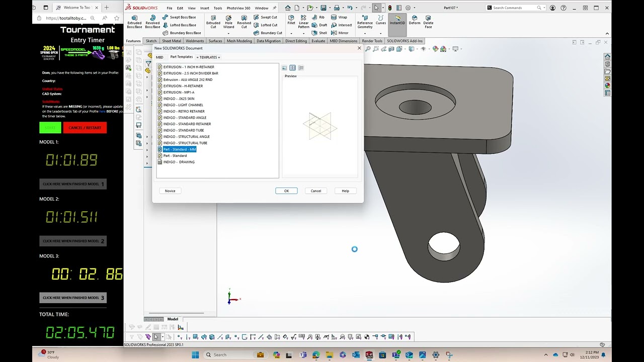Viewport: 644px width, 362px height.
Task: Click 'Click here when finished Model 3'
Action: (x=73, y=298)
